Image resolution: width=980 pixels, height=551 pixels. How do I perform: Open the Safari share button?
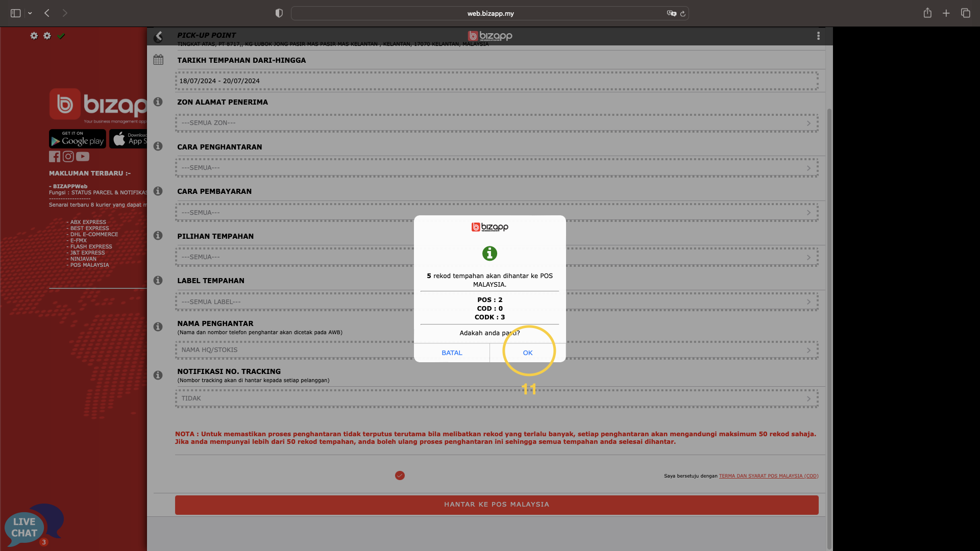927,13
